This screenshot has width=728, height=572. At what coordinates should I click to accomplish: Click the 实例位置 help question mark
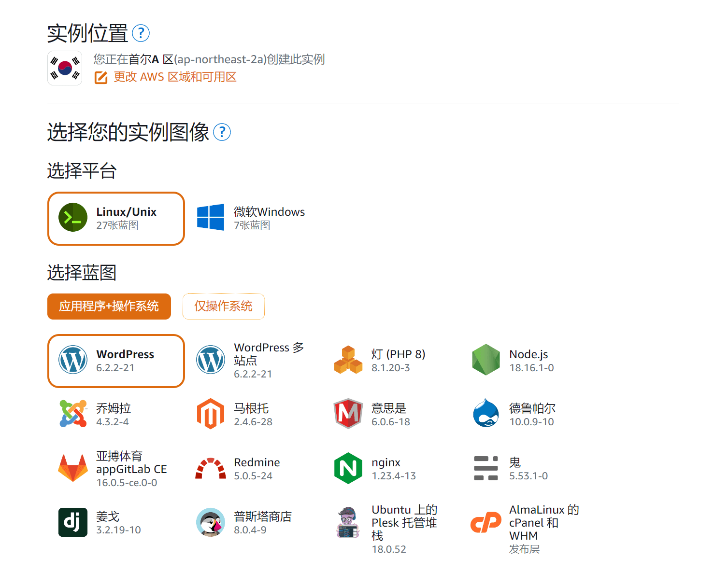[x=141, y=33]
